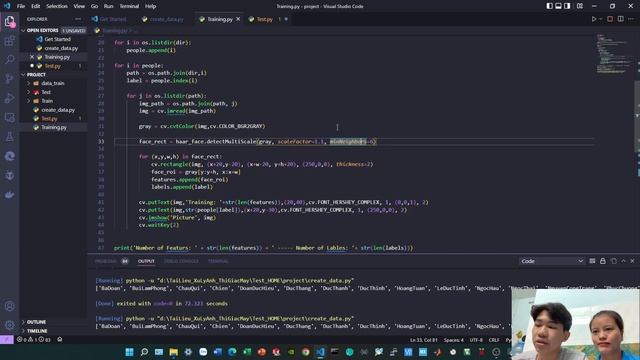Open the Explorer panel more actions menu
The width and height of the screenshot is (640, 360).
pyautogui.click(x=78, y=19)
